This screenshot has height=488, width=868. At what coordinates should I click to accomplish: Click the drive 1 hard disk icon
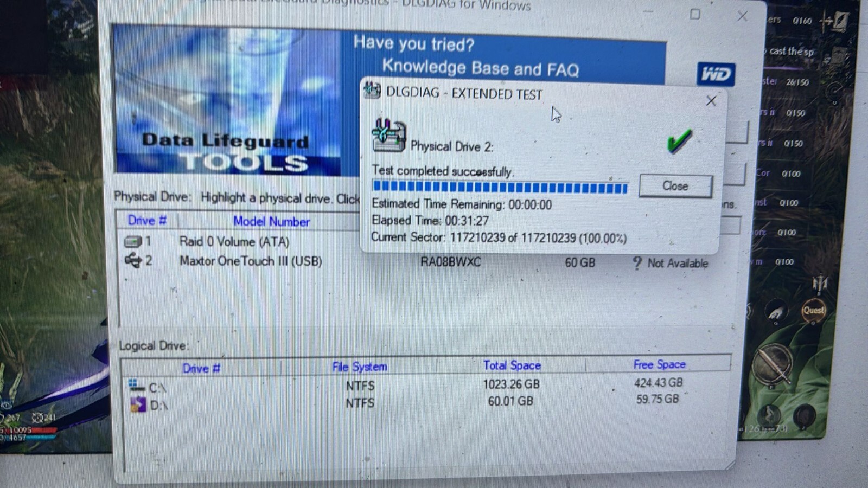(133, 241)
